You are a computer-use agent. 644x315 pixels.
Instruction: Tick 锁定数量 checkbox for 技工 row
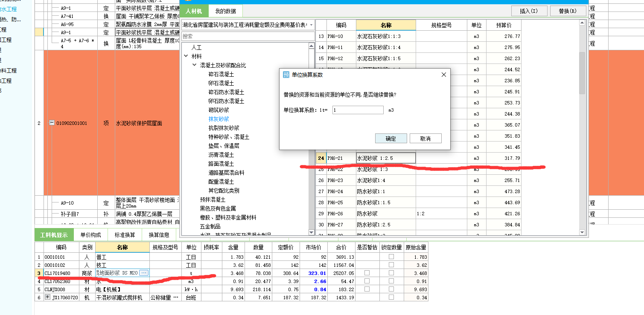[x=391, y=265]
